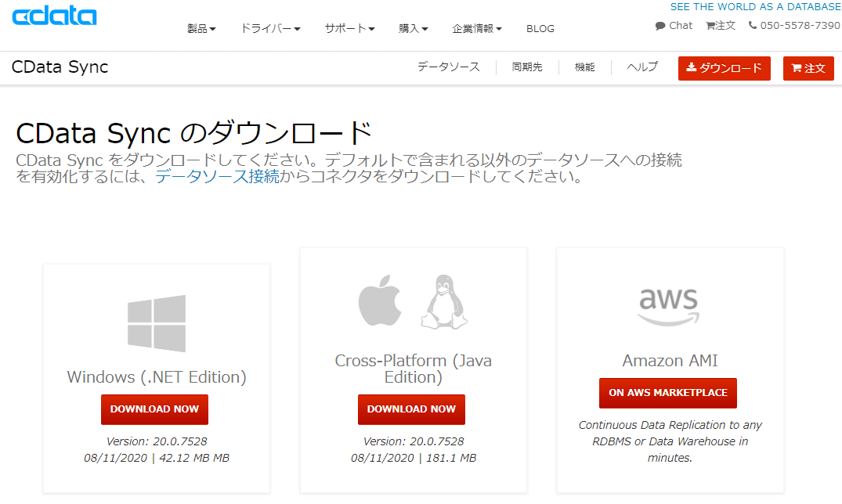The height and width of the screenshot is (504, 842).
Task: Click the 181.1 MB file size text
Action: point(451,458)
